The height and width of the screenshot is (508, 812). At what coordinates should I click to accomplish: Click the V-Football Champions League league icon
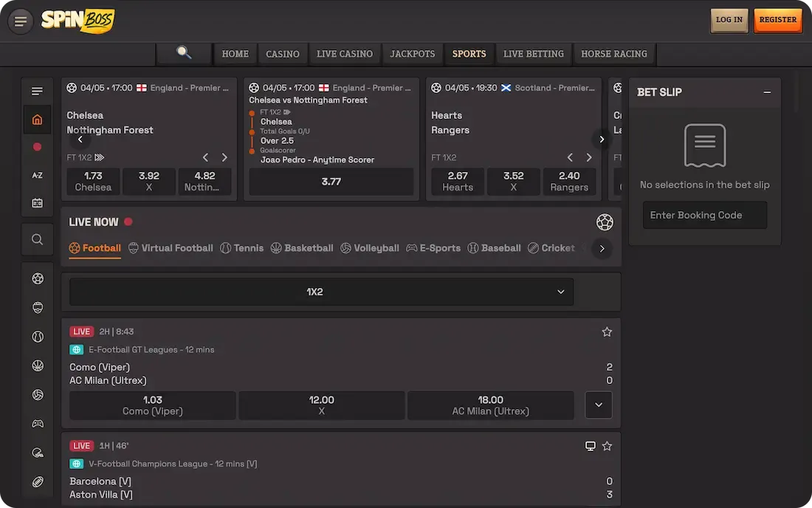click(77, 464)
